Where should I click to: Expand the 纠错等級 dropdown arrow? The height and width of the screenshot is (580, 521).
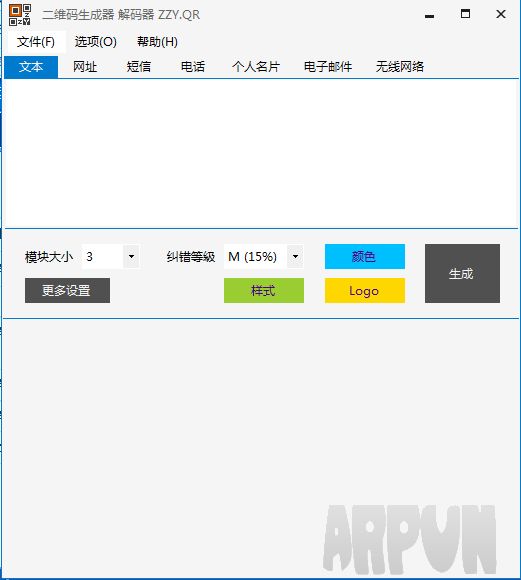[295, 256]
